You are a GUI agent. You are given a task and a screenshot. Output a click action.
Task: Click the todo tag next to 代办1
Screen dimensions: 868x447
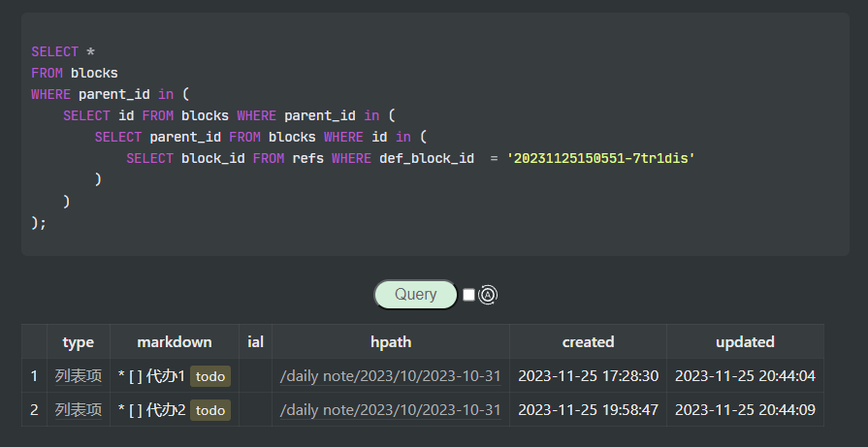tap(210, 376)
